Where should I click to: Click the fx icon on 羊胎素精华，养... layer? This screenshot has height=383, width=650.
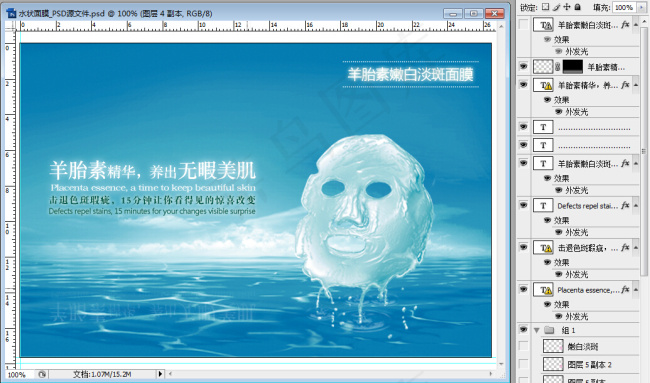pyautogui.click(x=625, y=85)
